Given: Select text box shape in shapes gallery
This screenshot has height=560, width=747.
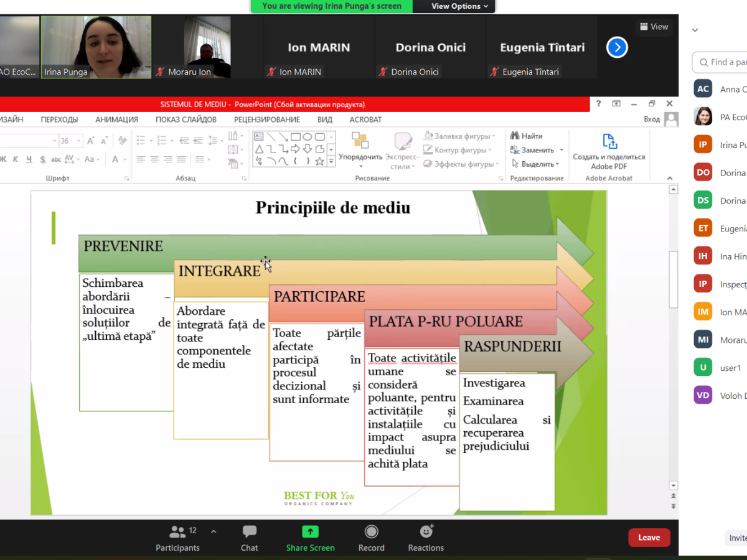Looking at the screenshot, I should click(259, 137).
